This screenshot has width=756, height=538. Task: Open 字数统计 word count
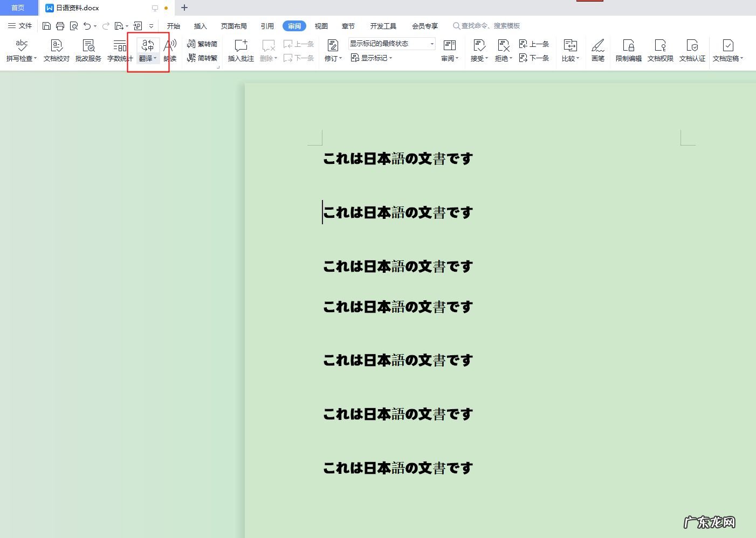coord(120,50)
